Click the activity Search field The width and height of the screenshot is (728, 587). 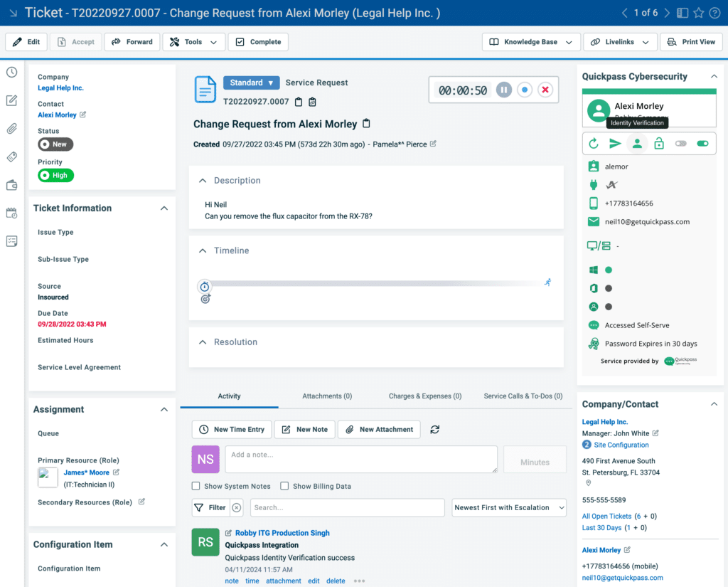(x=347, y=507)
